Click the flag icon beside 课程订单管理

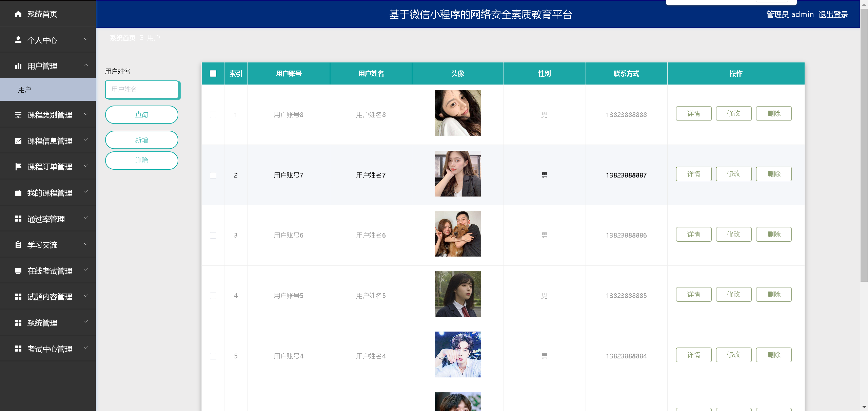pyautogui.click(x=18, y=167)
